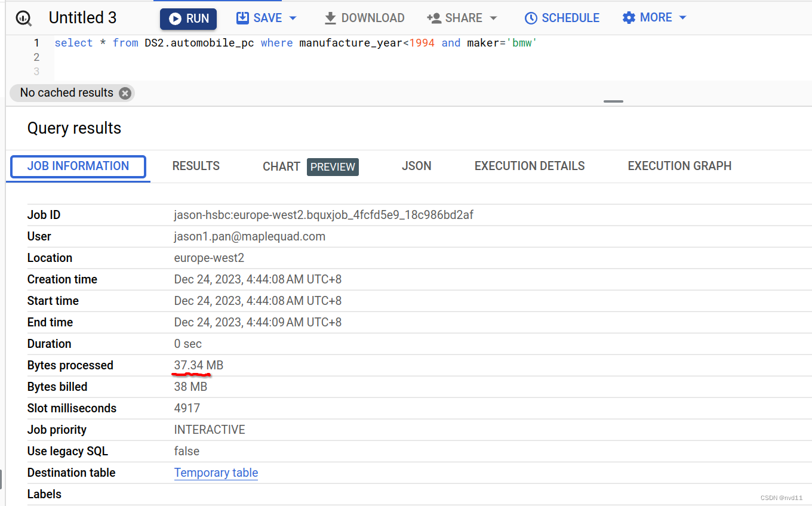The image size is (812, 506).
Task: Open the SCHEDULE option
Action: tap(562, 18)
